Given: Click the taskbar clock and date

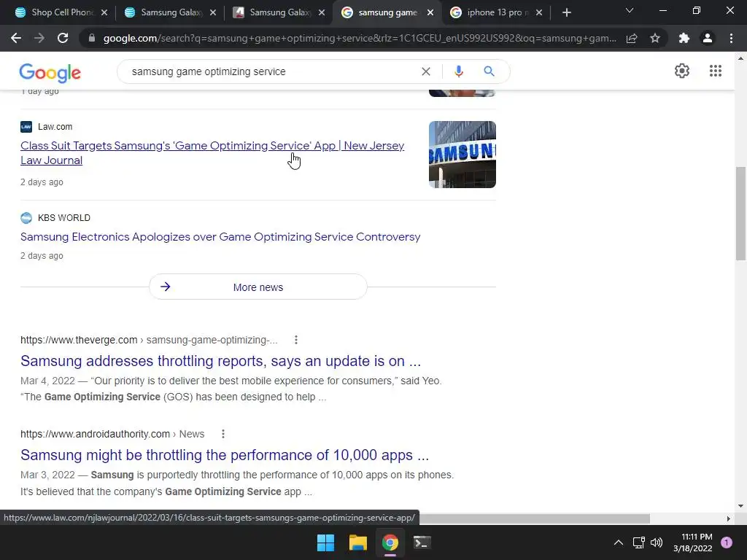Looking at the screenshot, I should (x=693, y=542).
